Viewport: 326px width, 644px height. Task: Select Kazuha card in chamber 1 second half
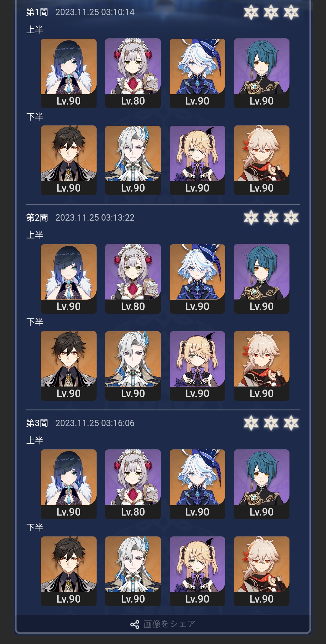tap(262, 160)
